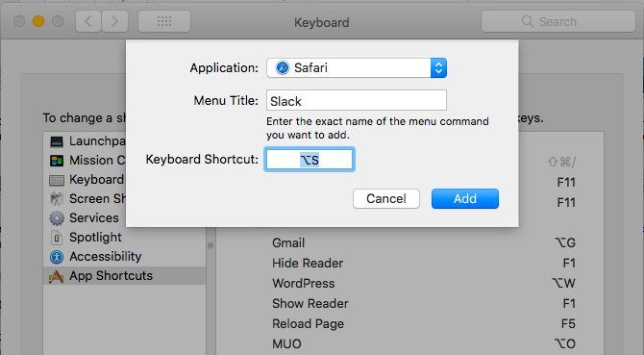Click the Accessibility icon in list
Image resolution: width=644 pixels, height=355 pixels.
point(57,257)
